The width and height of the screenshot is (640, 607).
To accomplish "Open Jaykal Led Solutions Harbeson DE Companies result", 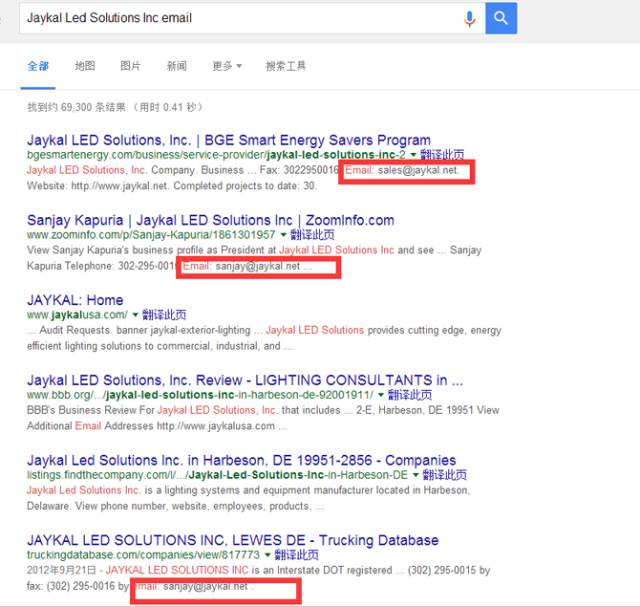I will (241, 460).
